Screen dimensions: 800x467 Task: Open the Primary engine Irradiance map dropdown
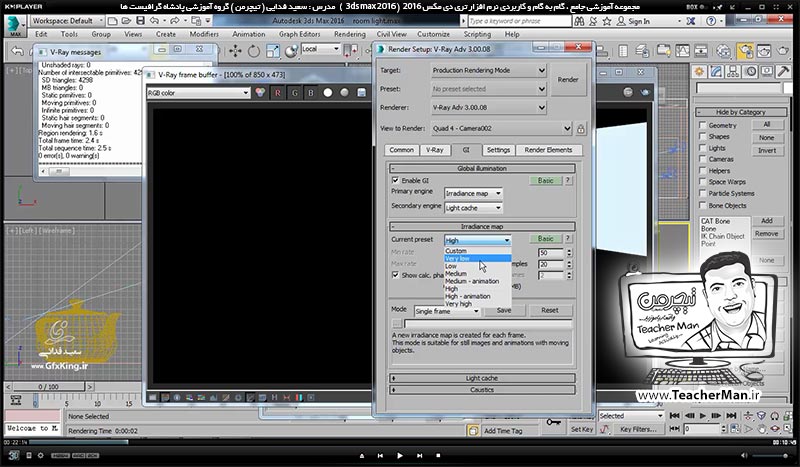(x=473, y=193)
